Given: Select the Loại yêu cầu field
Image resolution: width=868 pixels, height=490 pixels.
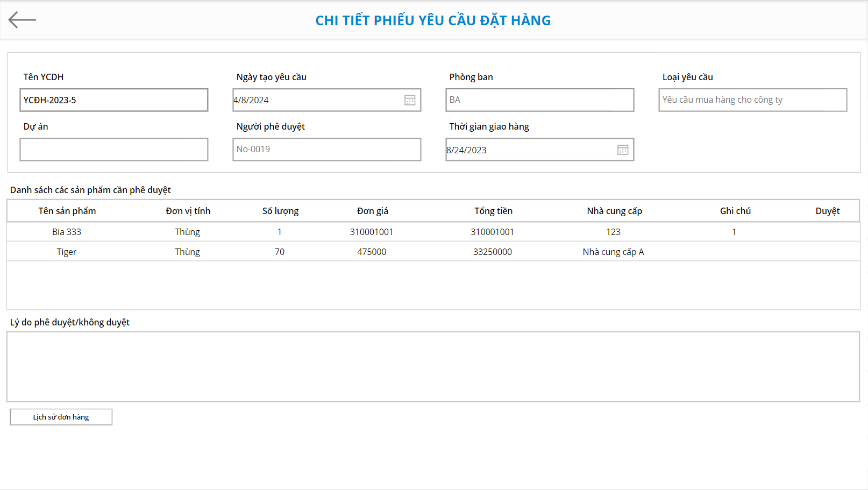Looking at the screenshot, I should 753,100.
